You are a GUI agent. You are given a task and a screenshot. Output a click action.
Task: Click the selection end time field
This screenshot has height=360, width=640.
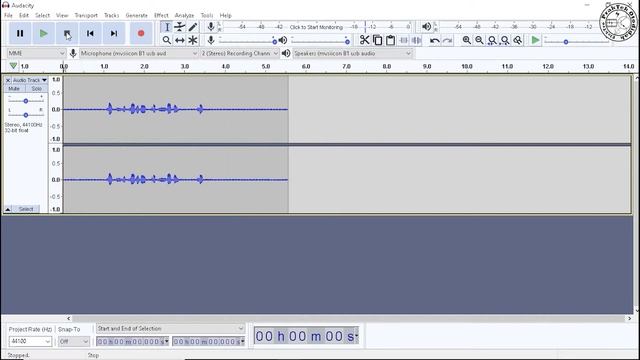[209, 341]
